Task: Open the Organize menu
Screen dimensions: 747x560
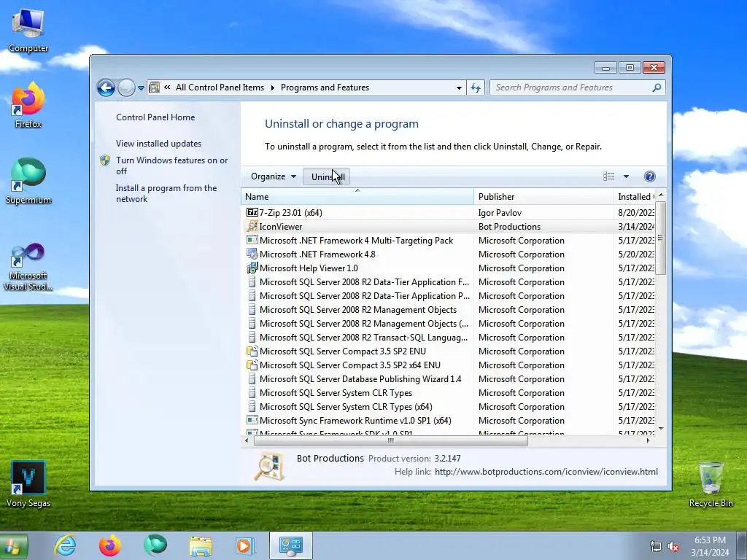Action: point(274,176)
